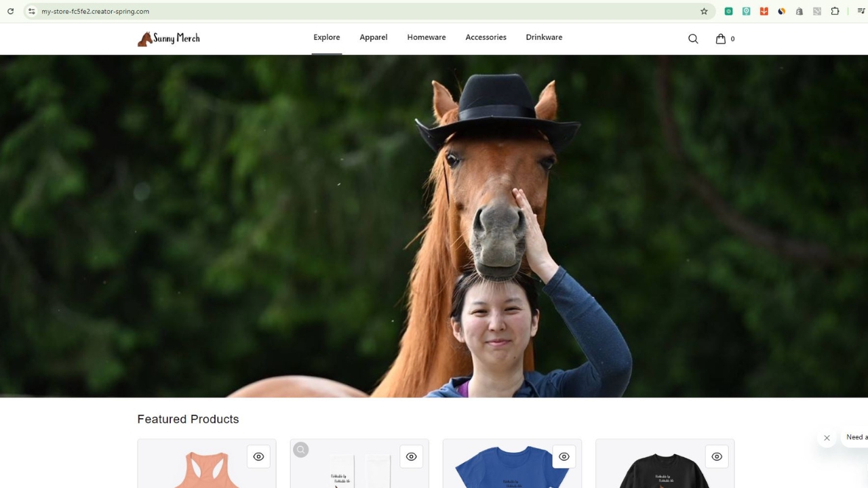
Task: Open the Shopify bag extension icon
Action: [x=800, y=12]
